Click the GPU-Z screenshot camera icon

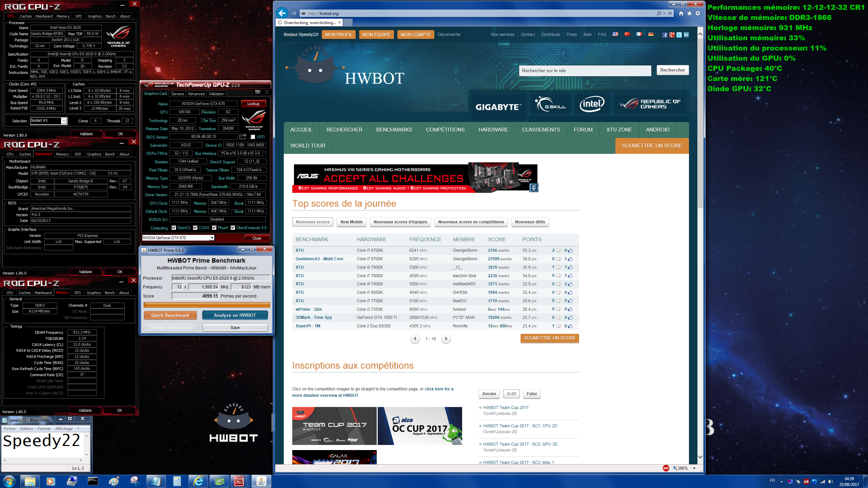258,92
